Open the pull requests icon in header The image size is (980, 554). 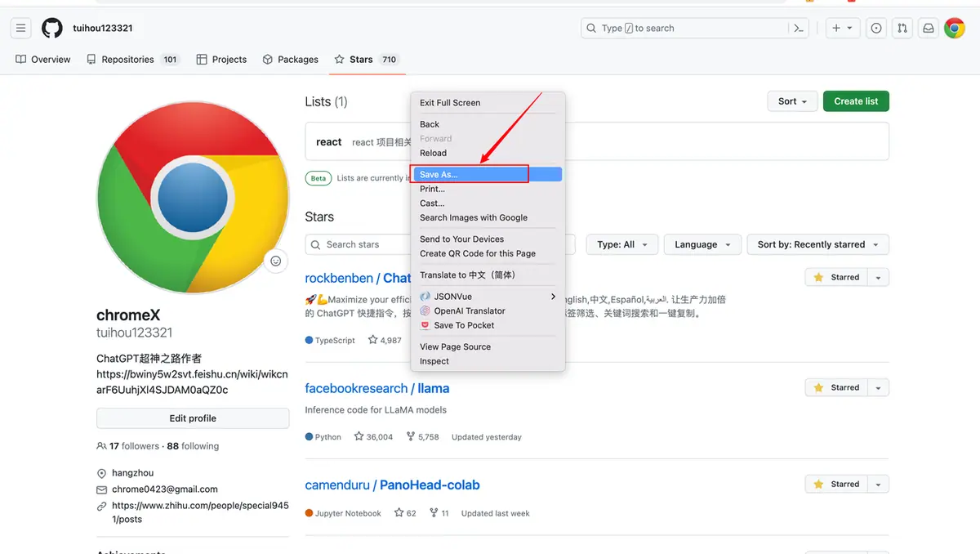click(902, 28)
